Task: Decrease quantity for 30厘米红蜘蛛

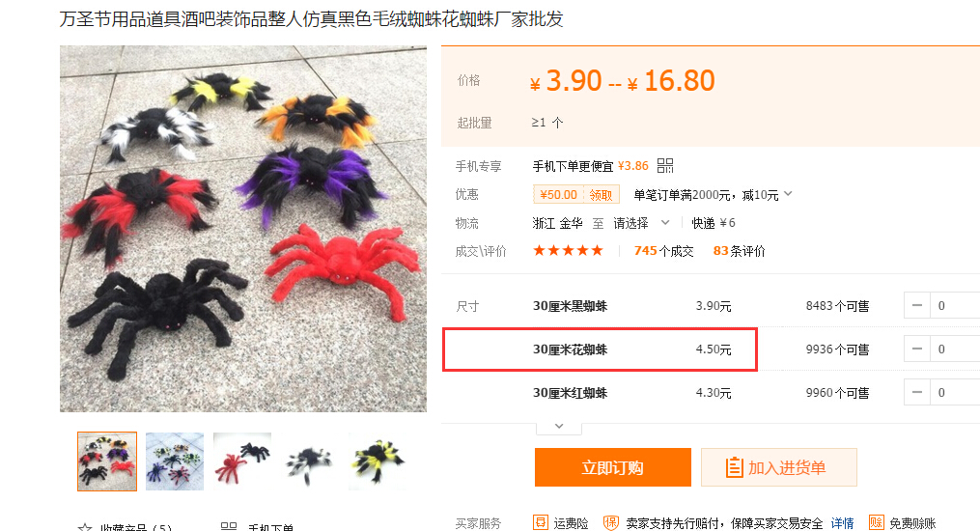Action: click(917, 392)
